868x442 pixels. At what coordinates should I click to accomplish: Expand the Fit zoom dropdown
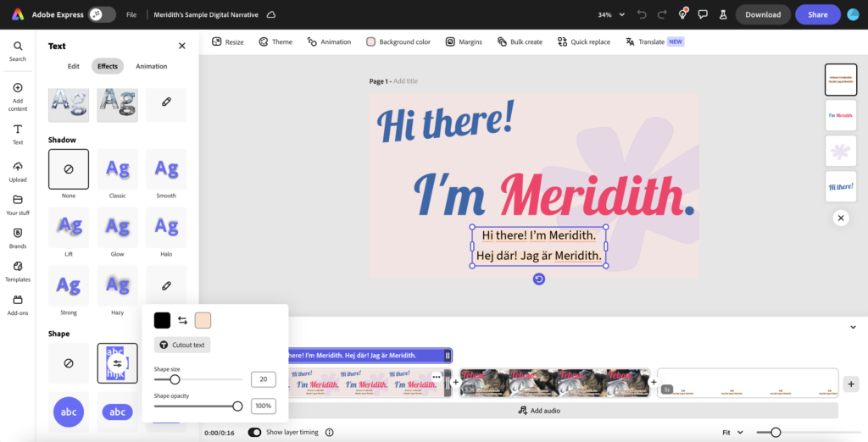point(732,432)
